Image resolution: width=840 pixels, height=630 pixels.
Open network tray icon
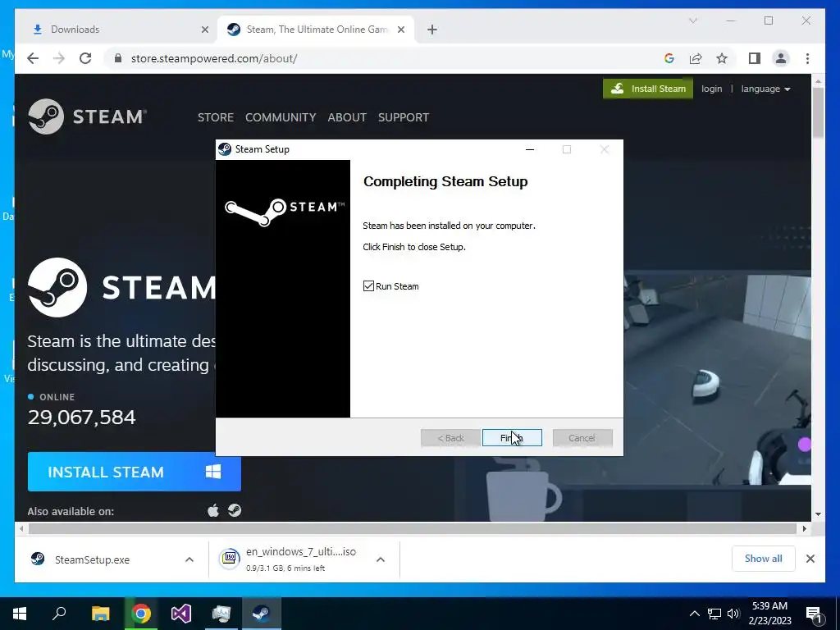714,614
